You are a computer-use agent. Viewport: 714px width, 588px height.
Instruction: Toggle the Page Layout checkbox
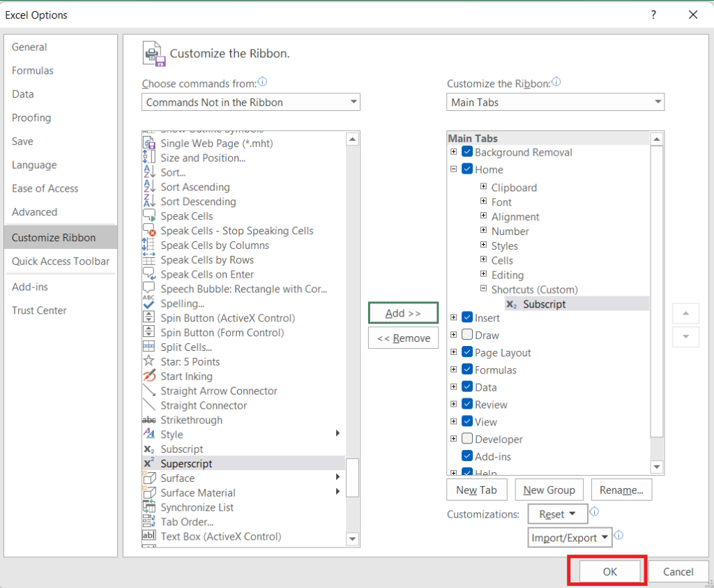(467, 352)
